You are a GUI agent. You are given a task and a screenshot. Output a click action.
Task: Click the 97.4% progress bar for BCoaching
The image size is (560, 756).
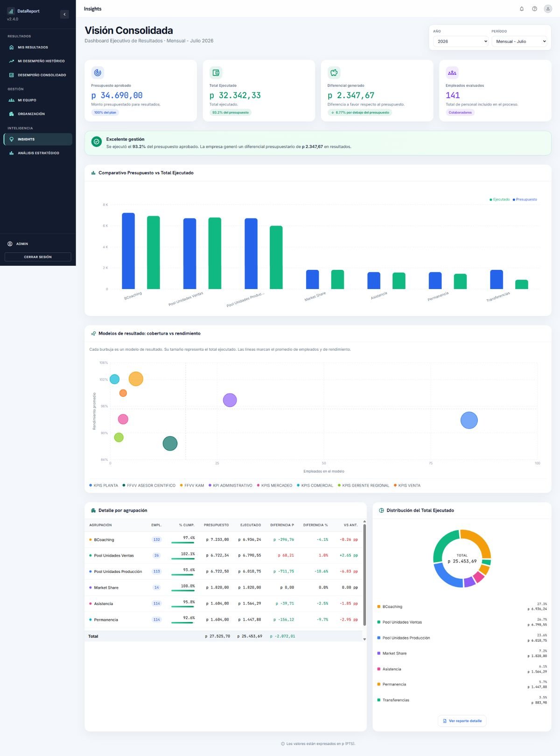pos(183,543)
